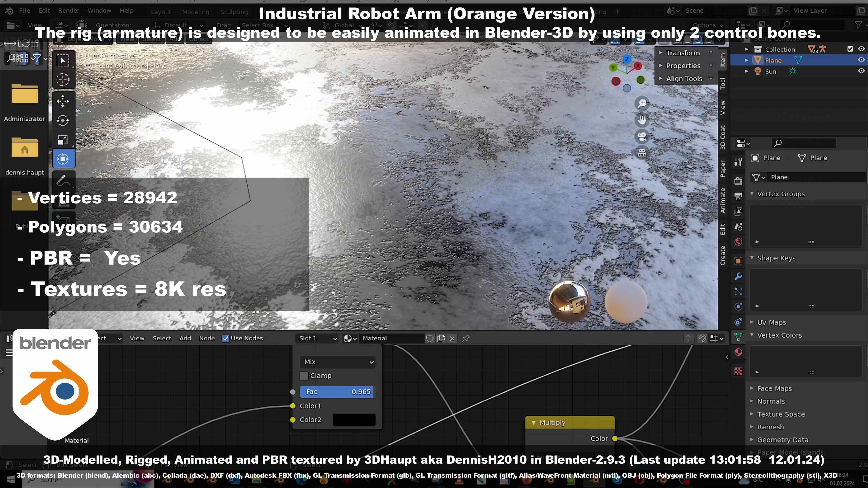Click the viewport zoom magnifier icon
Image resolution: width=868 pixels, height=488 pixels.
tap(642, 103)
